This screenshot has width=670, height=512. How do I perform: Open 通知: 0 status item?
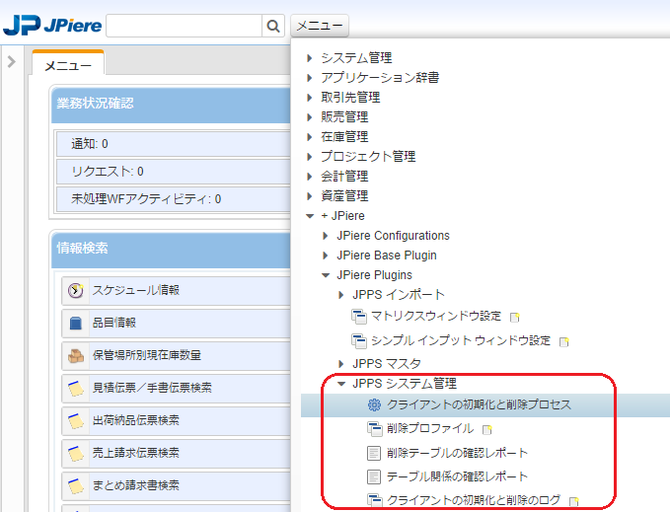coord(173,144)
